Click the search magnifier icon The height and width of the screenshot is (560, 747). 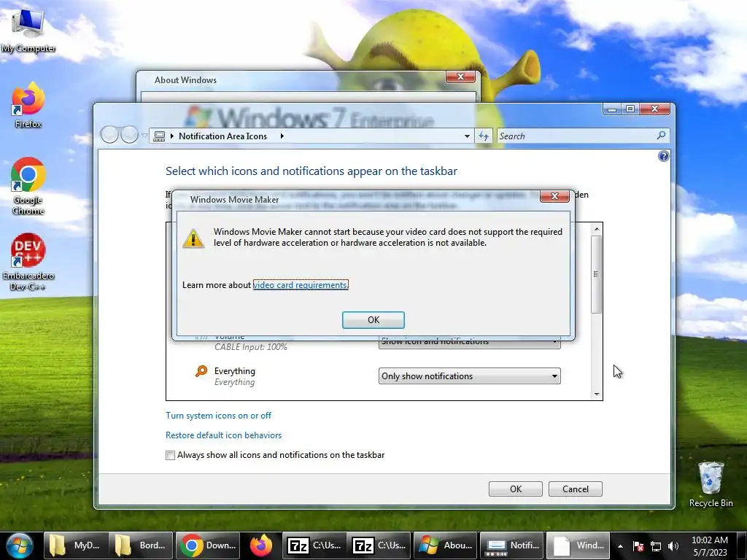(x=661, y=136)
